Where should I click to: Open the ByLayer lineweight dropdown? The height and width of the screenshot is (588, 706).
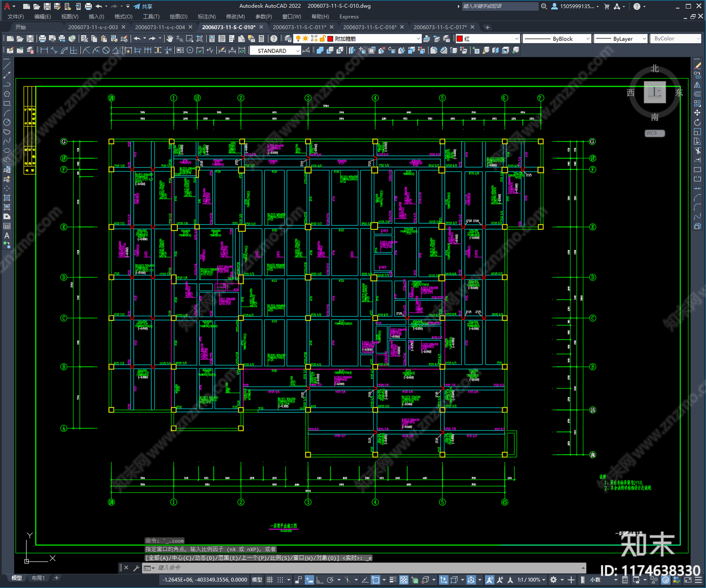[x=620, y=39]
